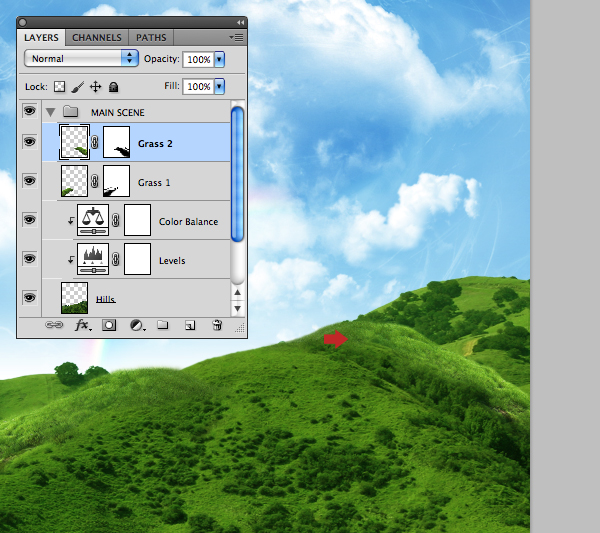
Task: Click the Link layers icon
Action: click(54, 325)
